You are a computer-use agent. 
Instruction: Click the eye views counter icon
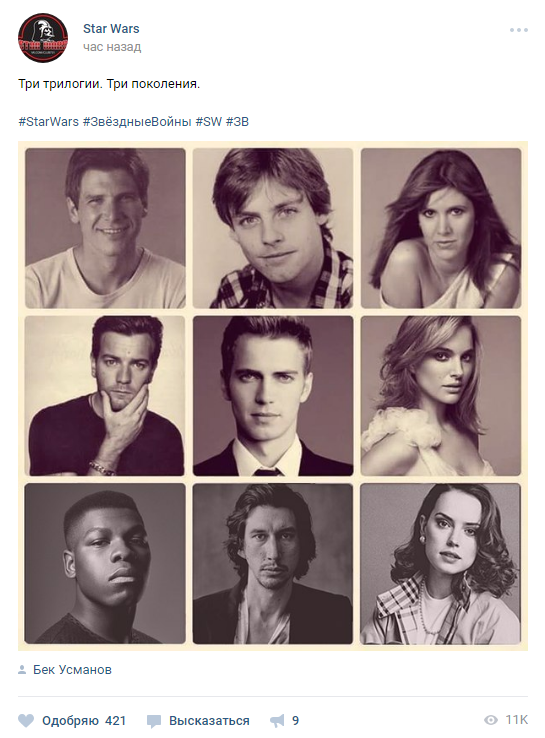(x=491, y=720)
